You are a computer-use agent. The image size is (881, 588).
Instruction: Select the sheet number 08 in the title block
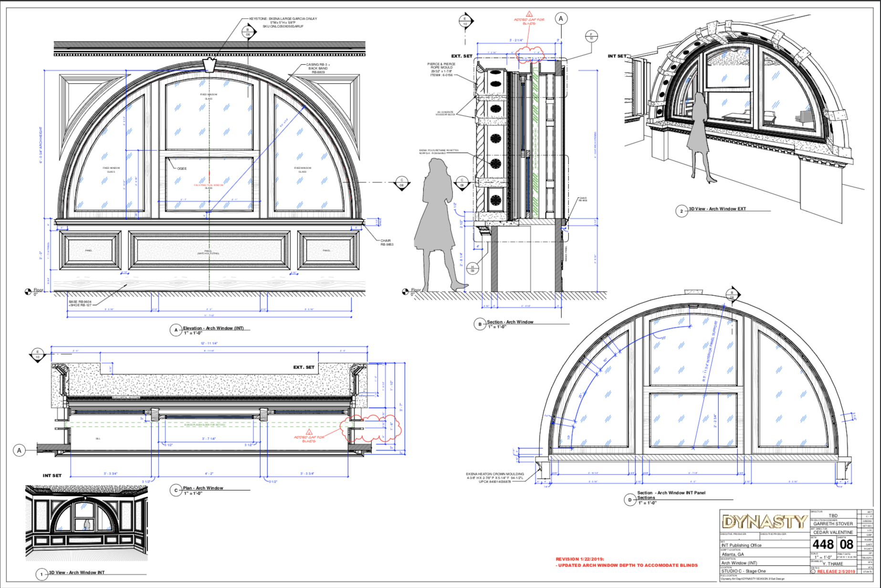click(846, 545)
